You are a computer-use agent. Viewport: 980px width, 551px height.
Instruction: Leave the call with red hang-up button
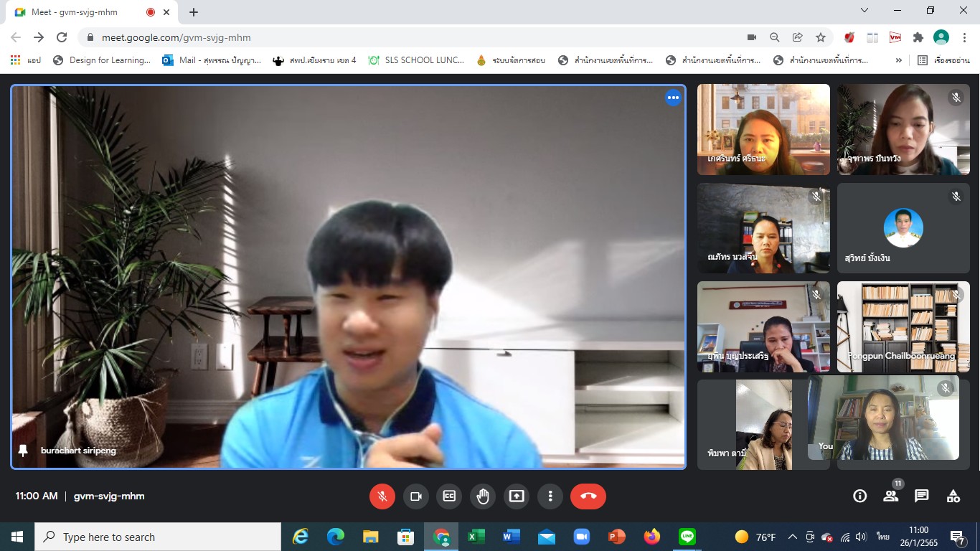[588, 496]
